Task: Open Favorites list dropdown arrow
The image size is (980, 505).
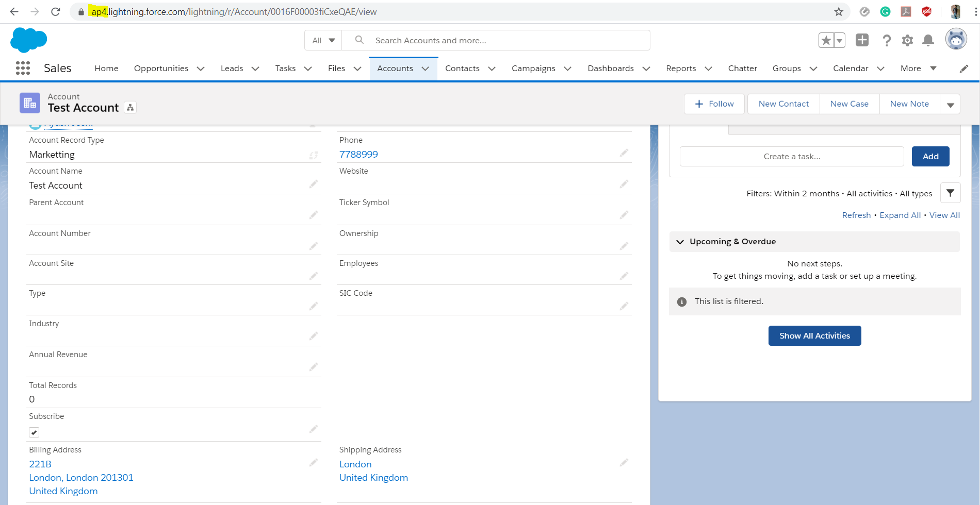Action: click(x=840, y=40)
